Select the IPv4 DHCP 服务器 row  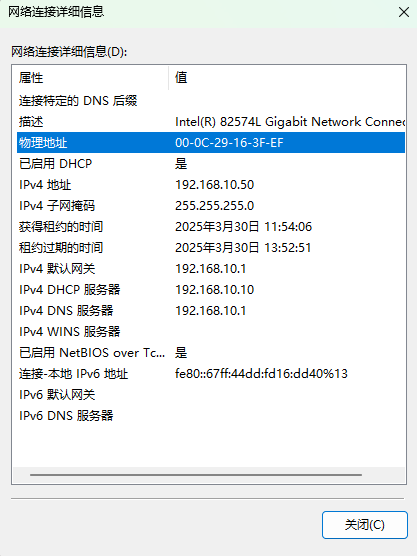tap(211, 289)
